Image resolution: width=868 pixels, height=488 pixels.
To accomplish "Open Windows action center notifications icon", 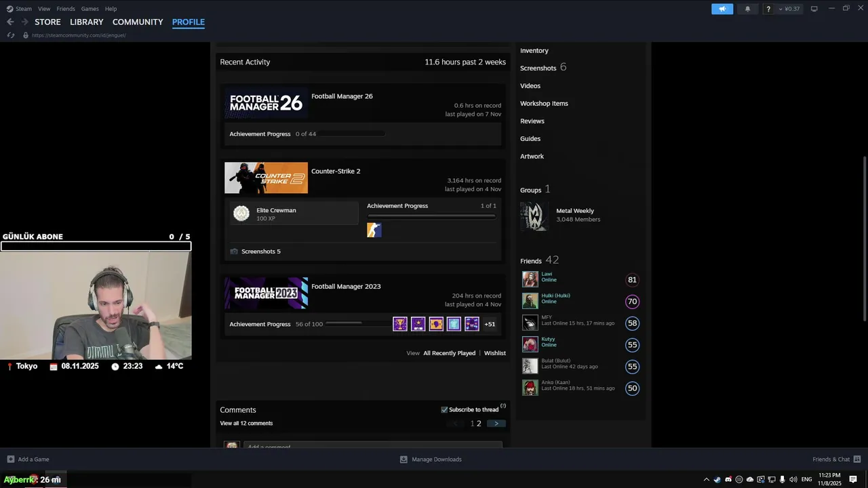I will [x=853, y=479].
